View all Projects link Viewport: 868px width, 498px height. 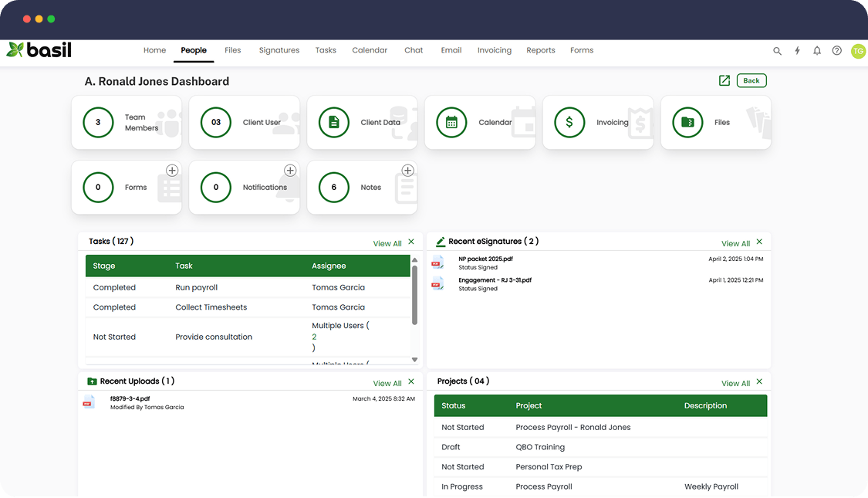(x=736, y=383)
